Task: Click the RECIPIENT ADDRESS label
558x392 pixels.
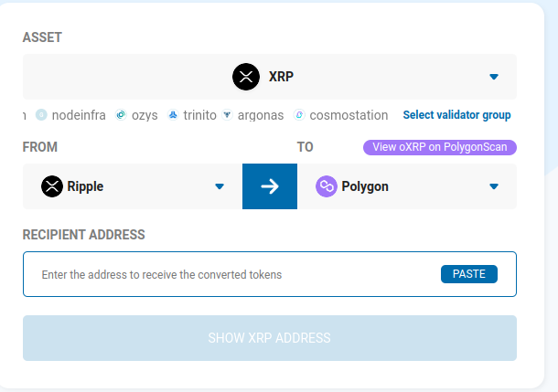Action: click(83, 235)
